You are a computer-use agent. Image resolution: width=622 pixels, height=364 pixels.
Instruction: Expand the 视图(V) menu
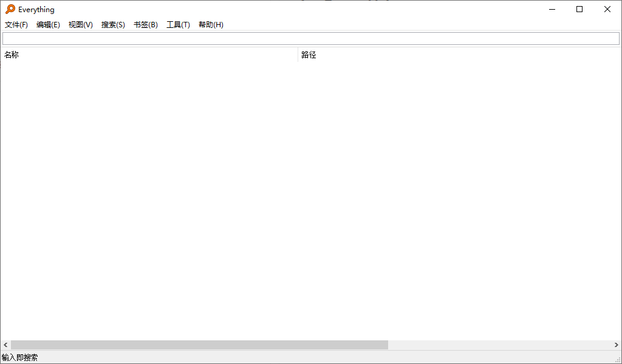click(x=81, y=25)
